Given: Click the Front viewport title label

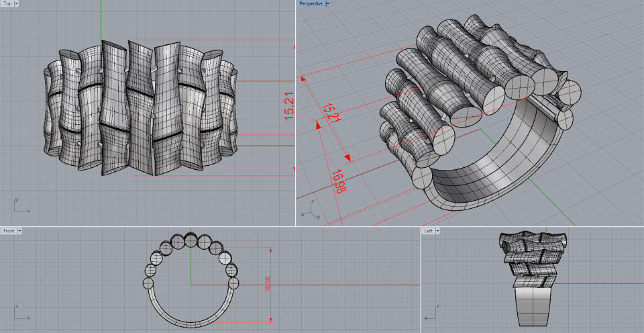Looking at the screenshot, I should click(x=9, y=231).
